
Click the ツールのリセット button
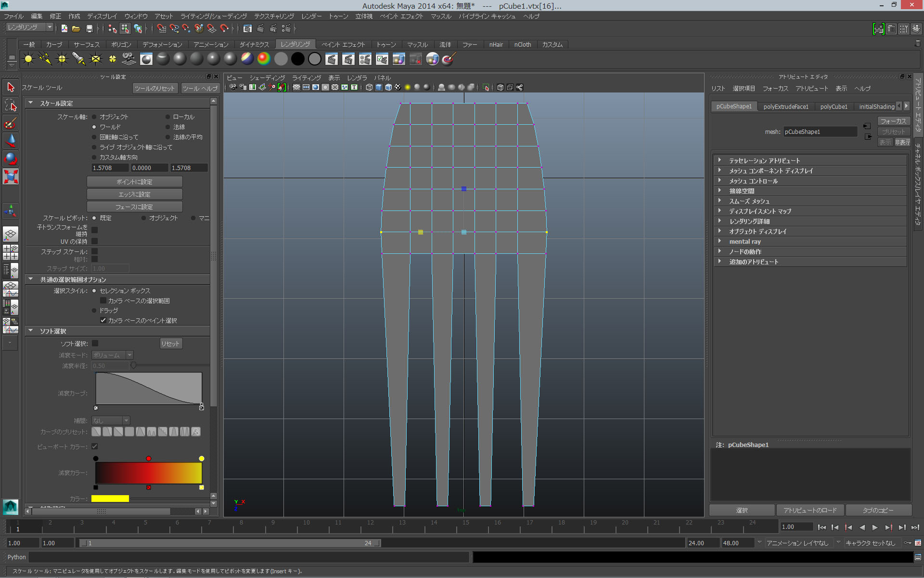tap(154, 88)
